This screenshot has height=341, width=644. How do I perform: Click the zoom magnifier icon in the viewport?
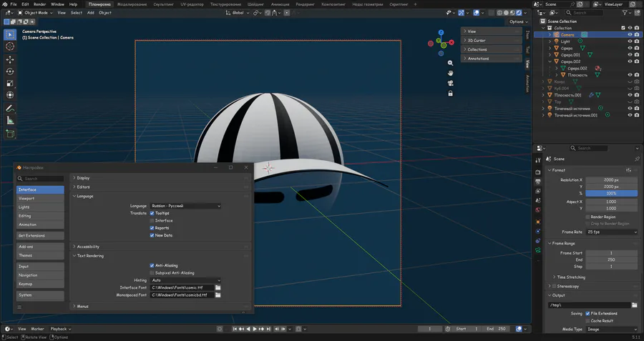click(450, 63)
